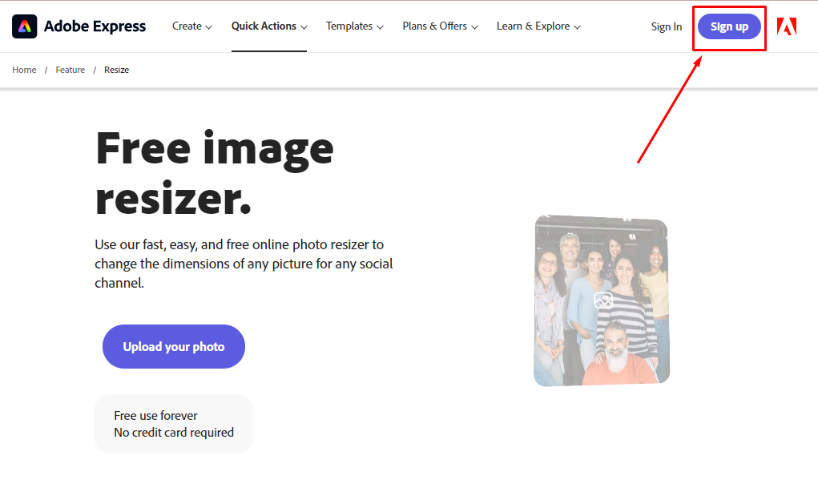Click the image icon overlay on the group photo
The height and width of the screenshot is (504, 818).
click(601, 300)
